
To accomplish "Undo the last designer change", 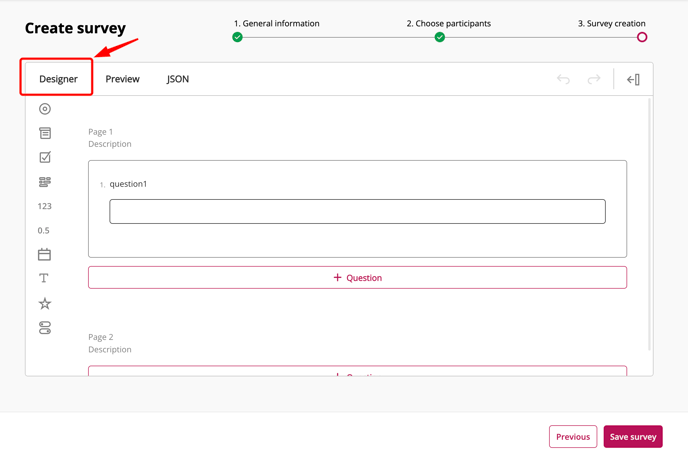I will [x=563, y=79].
